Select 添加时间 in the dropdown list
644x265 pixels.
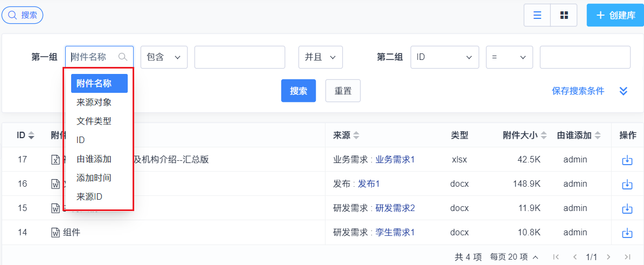click(x=99, y=178)
